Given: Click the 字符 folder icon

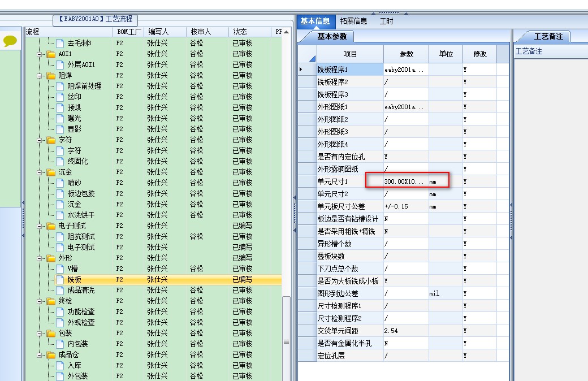Looking at the screenshot, I should [51, 140].
